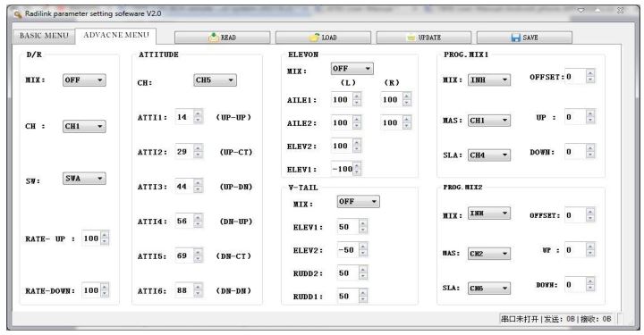Image resolution: width=644 pixels, height=335 pixels.
Task: Click the ATTI2 spinner arrows
Action: (x=199, y=152)
